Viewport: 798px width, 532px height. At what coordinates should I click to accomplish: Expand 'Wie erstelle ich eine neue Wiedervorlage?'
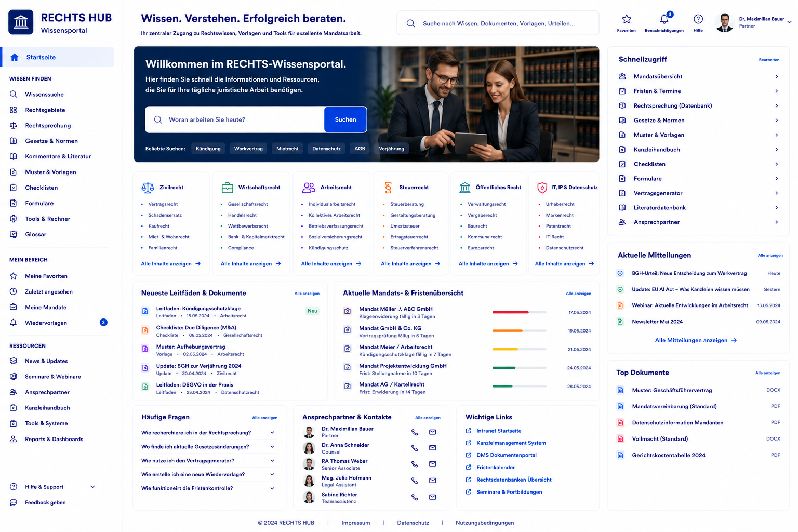click(x=272, y=474)
